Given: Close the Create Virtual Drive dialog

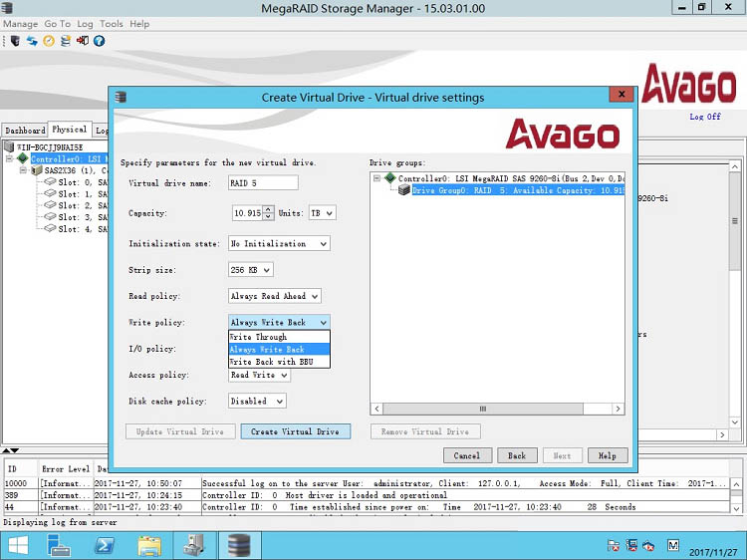Looking at the screenshot, I should pyautogui.click(x=622, y=95).
